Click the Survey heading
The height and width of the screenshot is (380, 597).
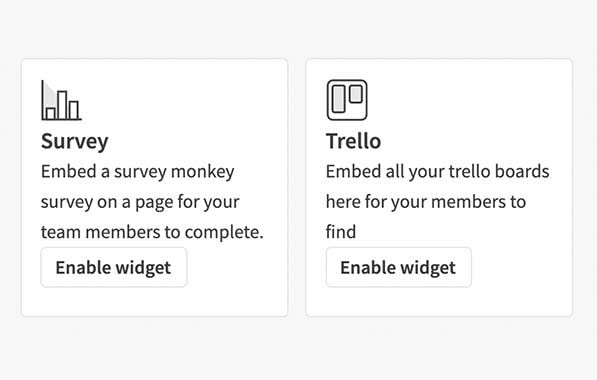pyautogui.click(x=75, y=142)
